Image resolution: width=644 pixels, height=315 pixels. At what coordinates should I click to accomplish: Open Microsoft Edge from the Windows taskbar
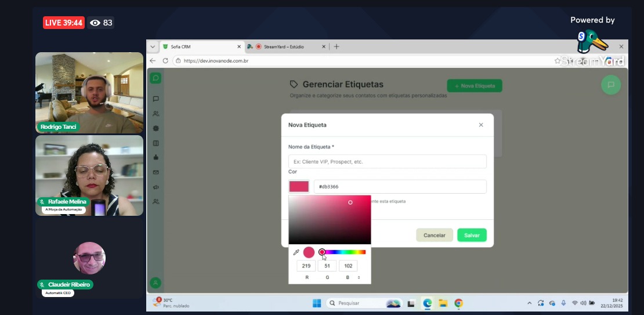pyautogui.click(x=428, y=303)
